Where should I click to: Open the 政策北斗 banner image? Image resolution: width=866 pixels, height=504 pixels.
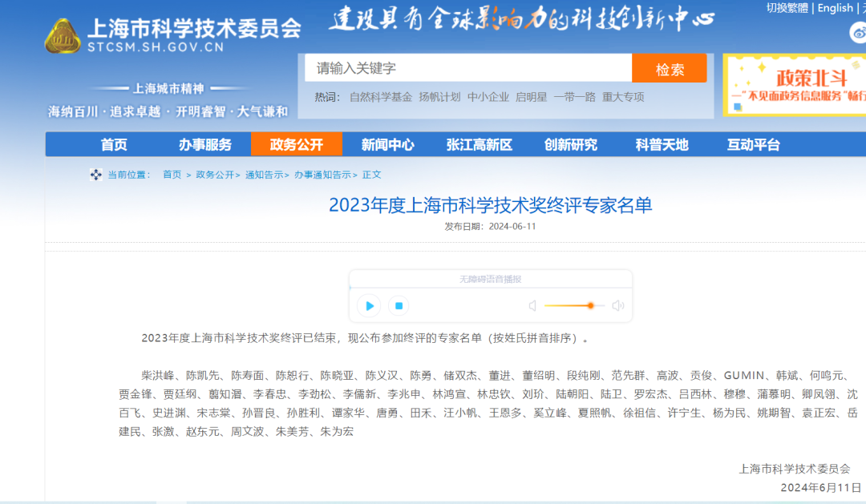pos(795,85)
